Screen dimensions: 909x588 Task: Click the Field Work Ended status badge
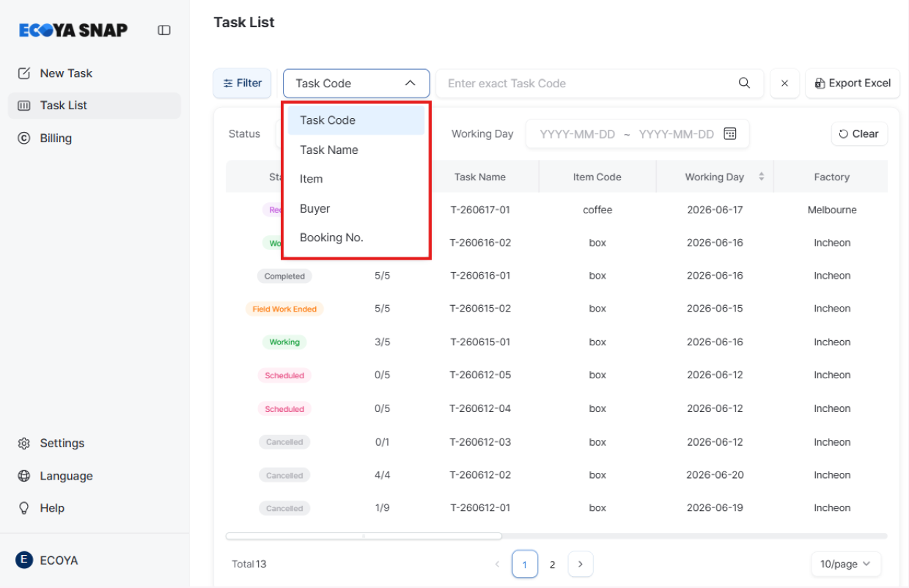tap(284, 309)
